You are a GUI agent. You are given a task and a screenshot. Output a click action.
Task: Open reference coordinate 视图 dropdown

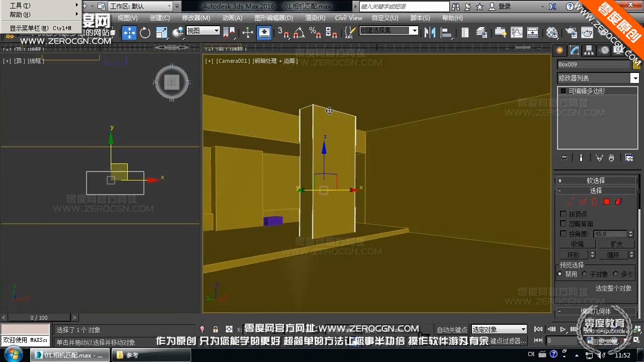[x=203, y=31]
